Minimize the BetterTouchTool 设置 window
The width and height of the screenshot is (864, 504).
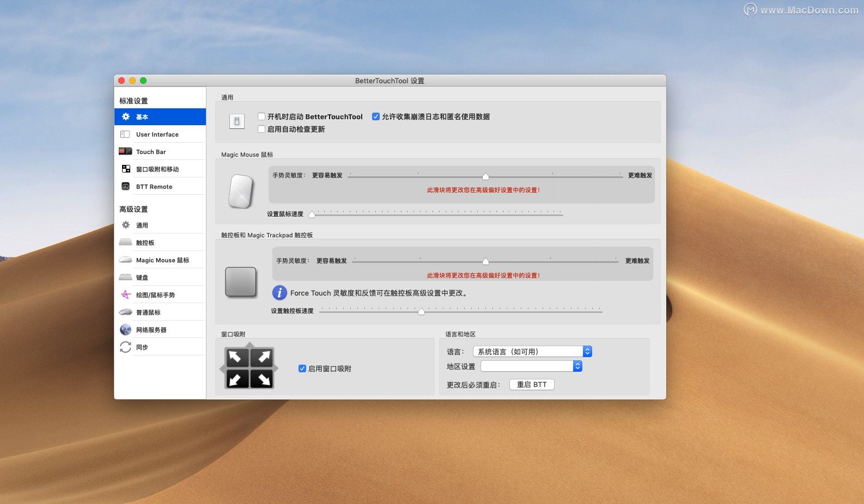(x=132, y=81)
